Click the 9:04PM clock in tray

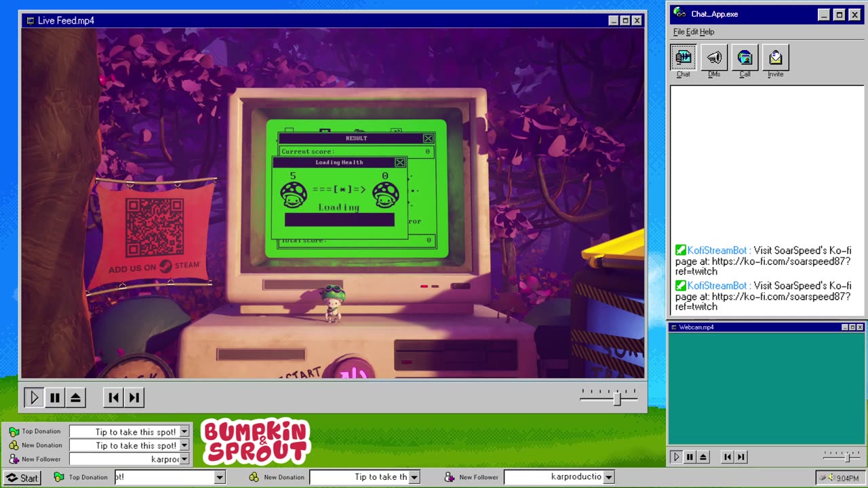click(x=848, y=479)
